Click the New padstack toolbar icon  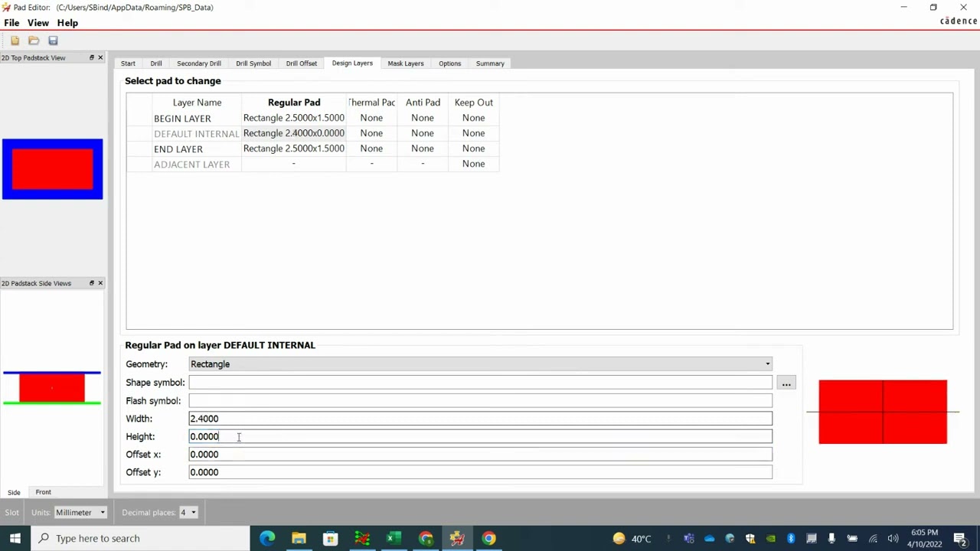coord(15,41)
